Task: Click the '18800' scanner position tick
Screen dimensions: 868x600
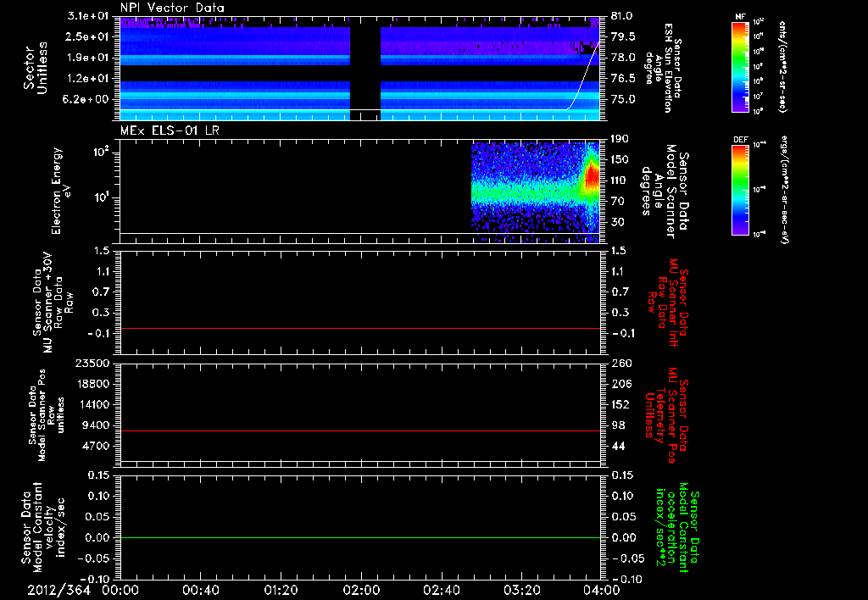Action: (x=93, y=384)
